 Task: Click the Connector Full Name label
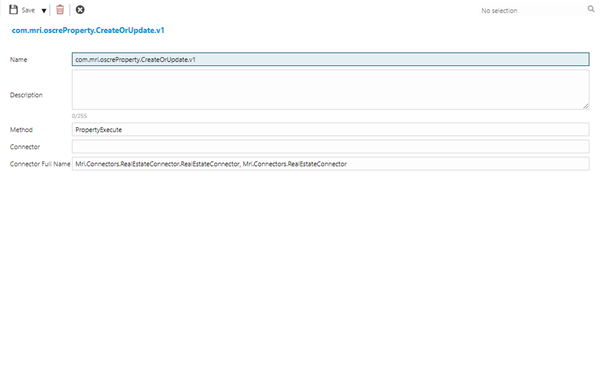pyautogui.click(x=40, y=164)
